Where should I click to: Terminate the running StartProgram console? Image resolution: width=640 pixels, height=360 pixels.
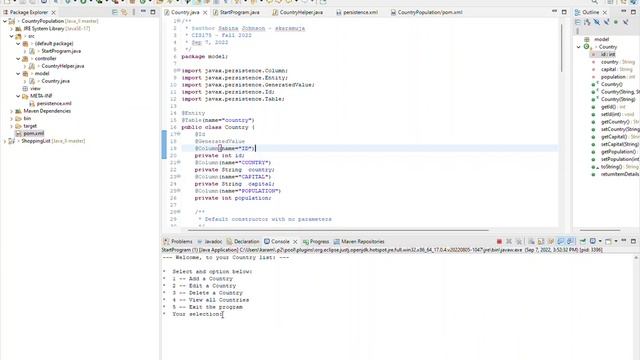pos(499,242)
